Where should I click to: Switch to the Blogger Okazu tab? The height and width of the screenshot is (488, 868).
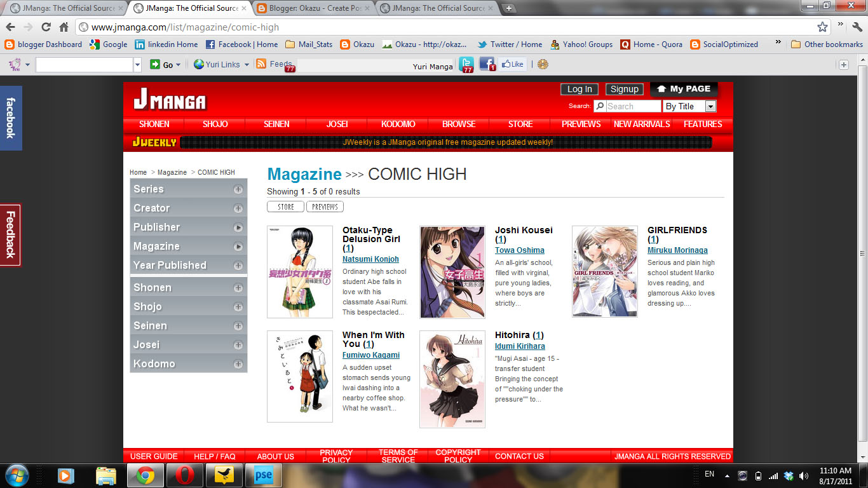314,8
